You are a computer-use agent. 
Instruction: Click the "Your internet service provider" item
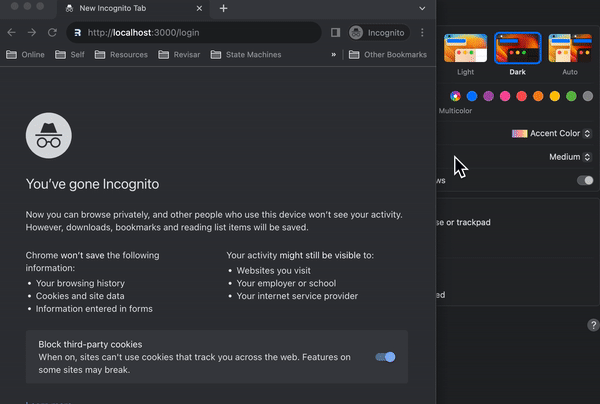coord(297,296)
